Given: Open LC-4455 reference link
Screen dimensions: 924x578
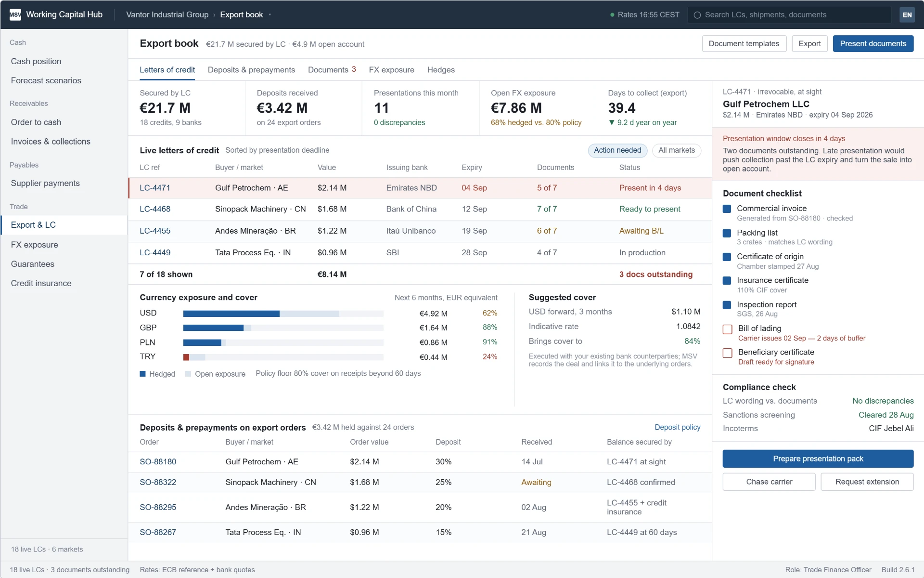Looking at the screenshot, I should point(155,231).
